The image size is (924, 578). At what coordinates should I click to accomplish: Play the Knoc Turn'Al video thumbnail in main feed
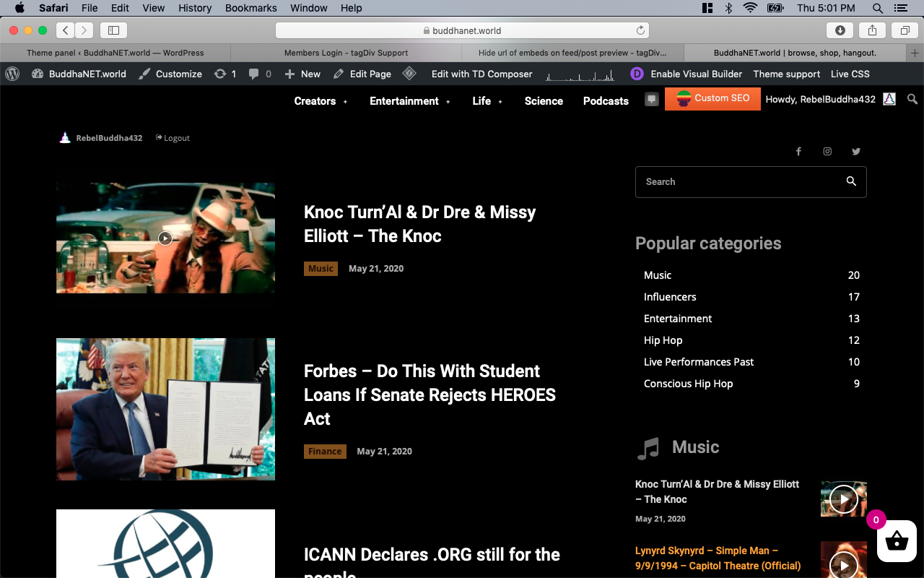165,238
